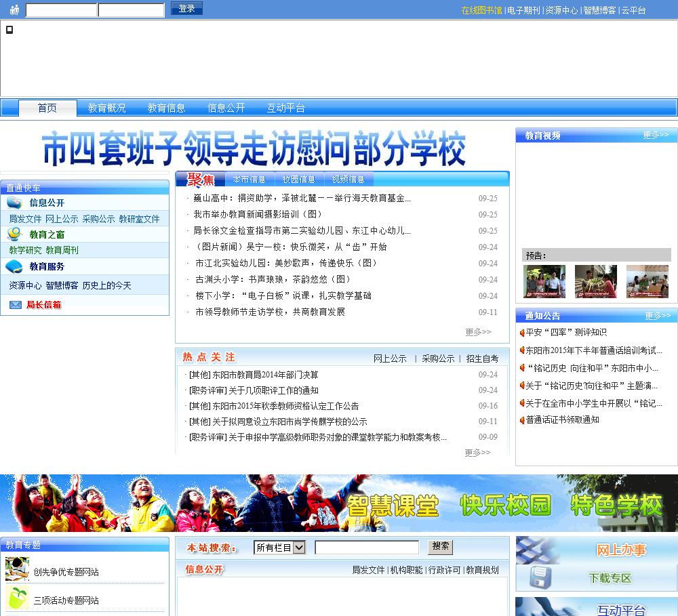Open the 互动平台 navigation menu
Screen dimensions: 678x616
(286, 108)
